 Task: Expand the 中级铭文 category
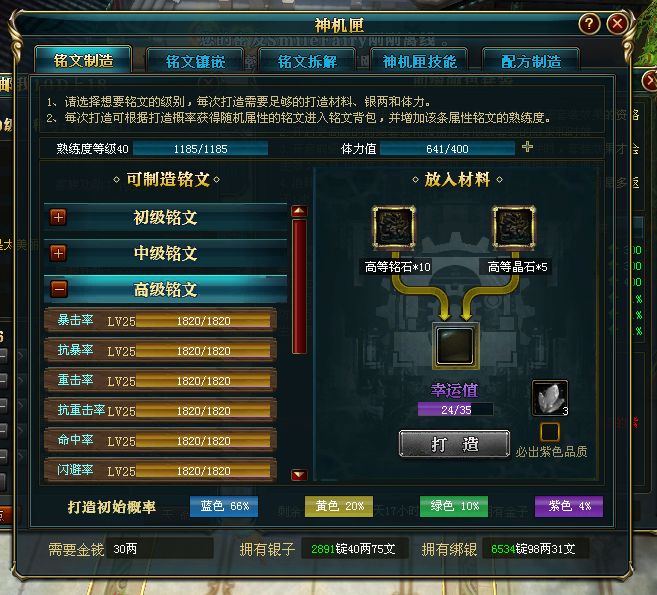(x=58, y=253)
